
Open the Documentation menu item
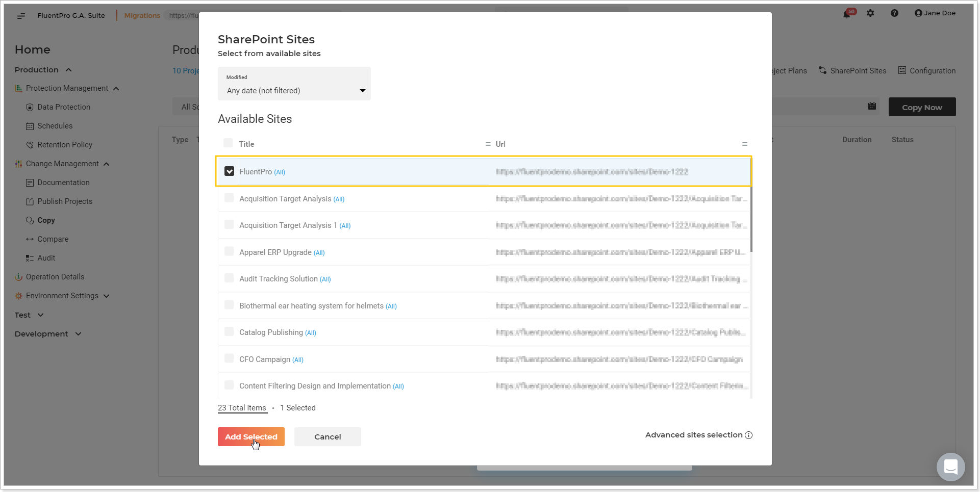point(63,183)
